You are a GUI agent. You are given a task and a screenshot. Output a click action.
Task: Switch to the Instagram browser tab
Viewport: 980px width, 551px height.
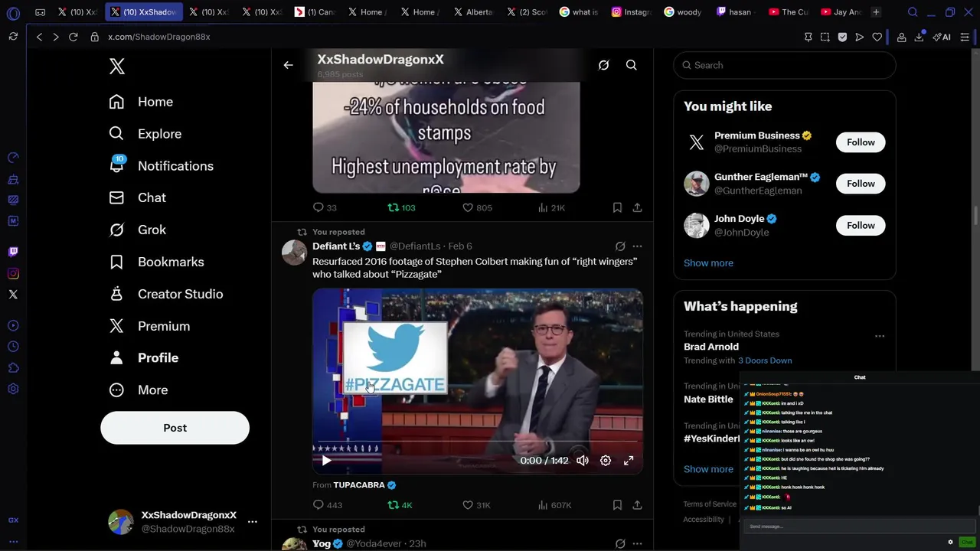631,12
